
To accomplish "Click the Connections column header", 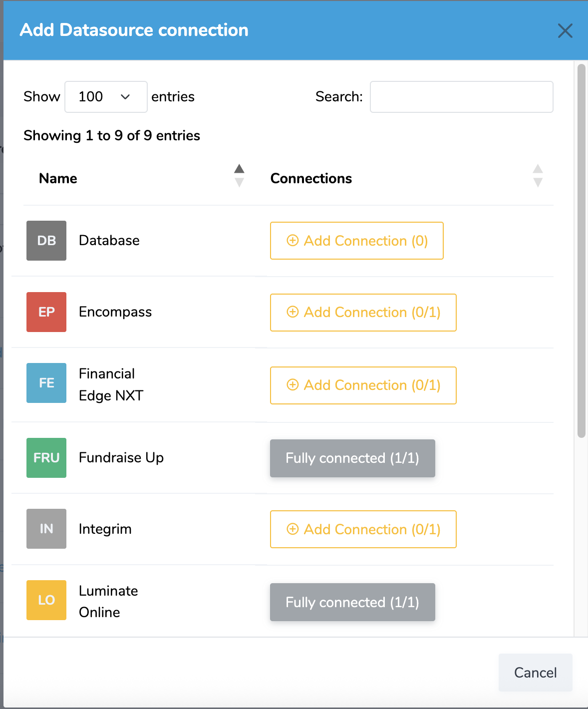I will pyautogui.click(x=311, y=179).
